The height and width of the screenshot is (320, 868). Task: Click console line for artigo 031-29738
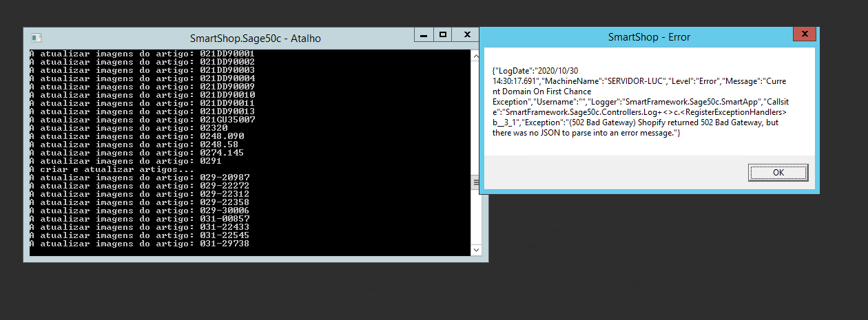coord(140,244)
